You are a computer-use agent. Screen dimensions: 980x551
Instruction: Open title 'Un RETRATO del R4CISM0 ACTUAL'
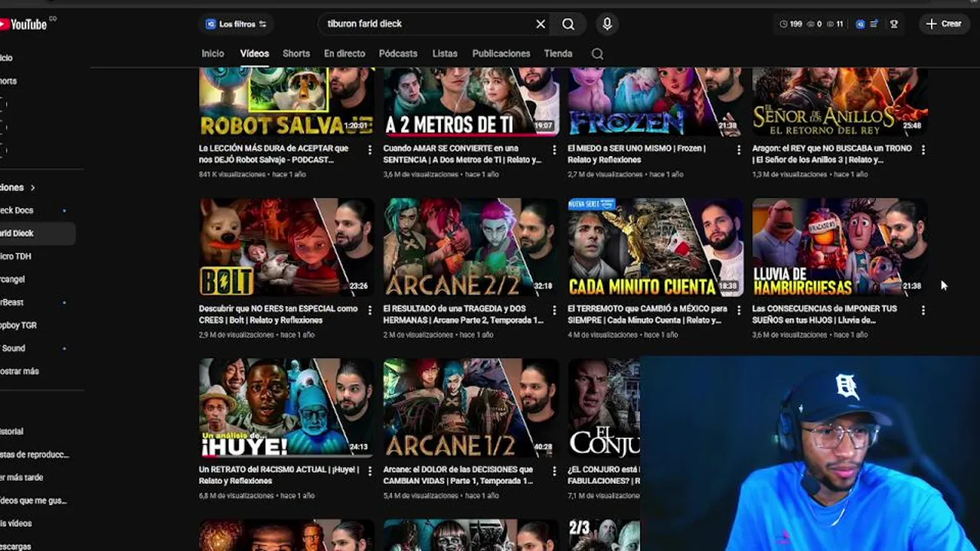(279, 475)
